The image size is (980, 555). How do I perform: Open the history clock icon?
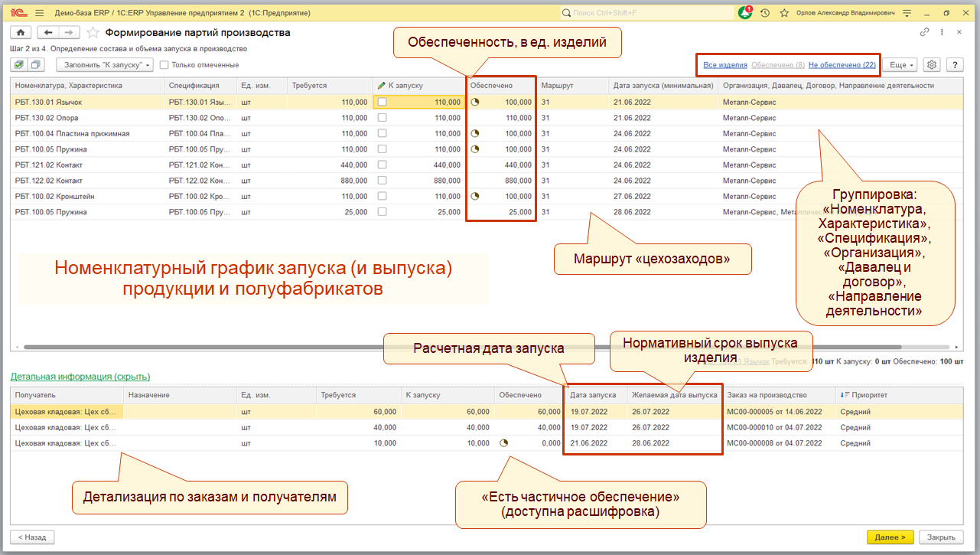coord(764,13)
